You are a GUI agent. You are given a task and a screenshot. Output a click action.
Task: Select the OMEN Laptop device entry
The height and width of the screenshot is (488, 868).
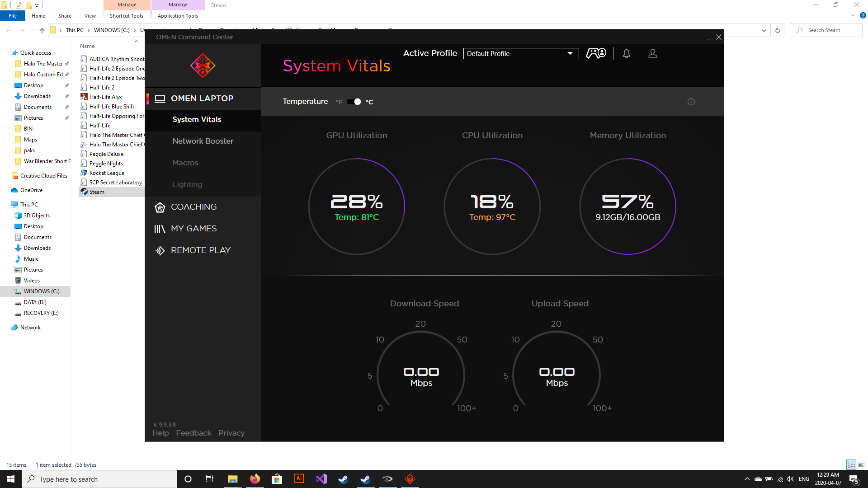[x=203, y=99]
